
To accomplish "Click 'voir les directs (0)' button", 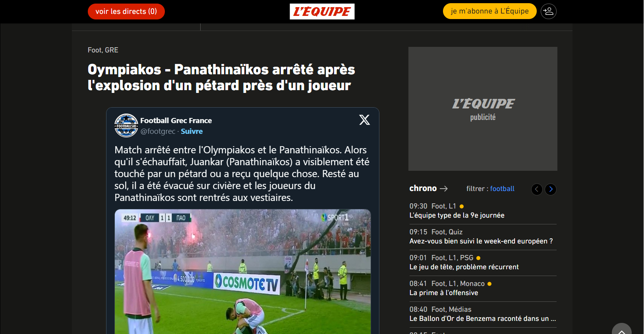I will pyautogui.click(x=126, y=12).
